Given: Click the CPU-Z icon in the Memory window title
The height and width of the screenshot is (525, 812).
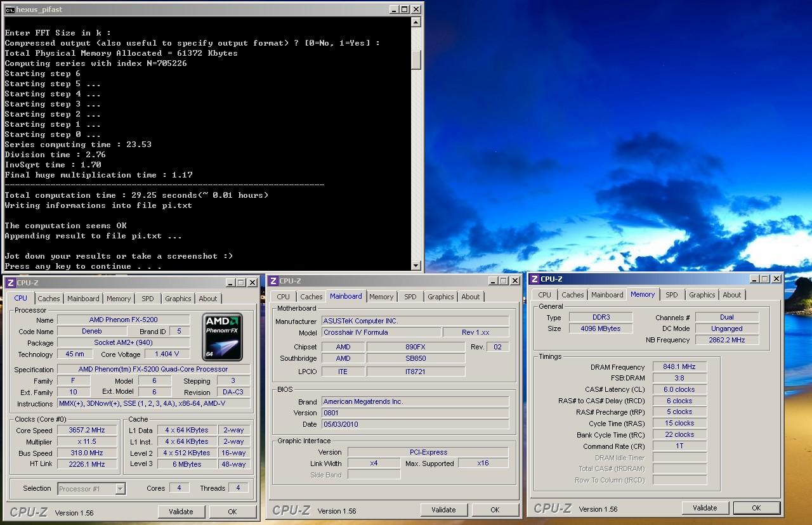Looking at the screenshot, I should coord(534,279).
